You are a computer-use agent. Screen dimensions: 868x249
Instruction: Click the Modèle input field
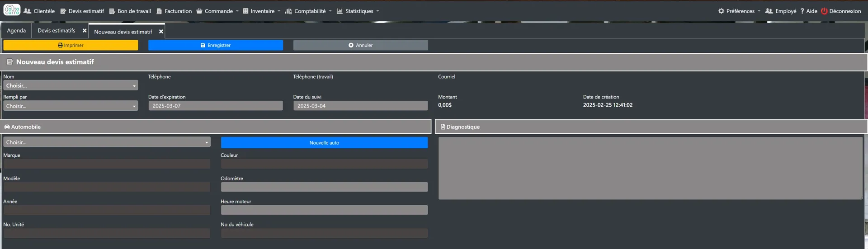click(107, 187)
